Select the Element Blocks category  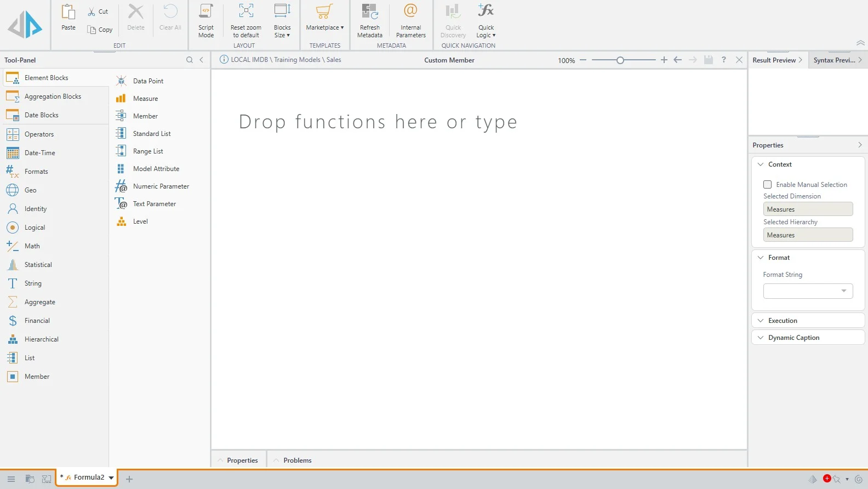(55, 78)
